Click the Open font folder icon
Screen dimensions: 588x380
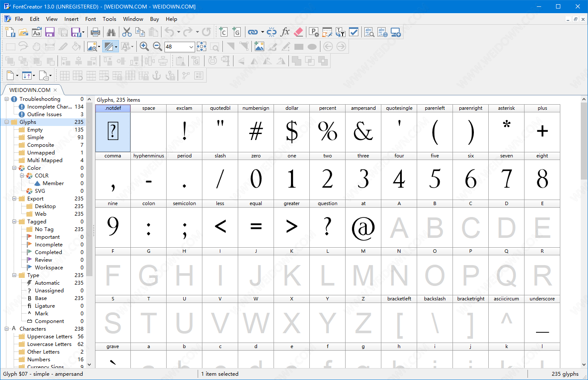23,32
